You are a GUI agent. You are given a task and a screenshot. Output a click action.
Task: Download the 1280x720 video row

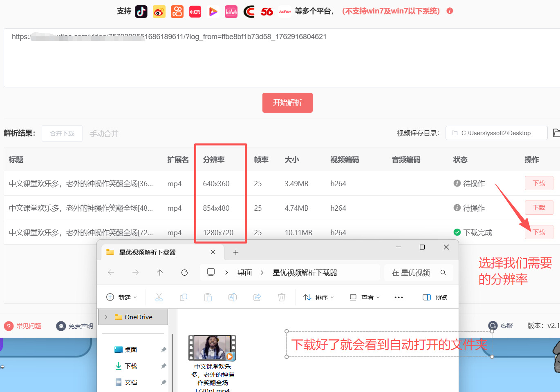(539, 232)
